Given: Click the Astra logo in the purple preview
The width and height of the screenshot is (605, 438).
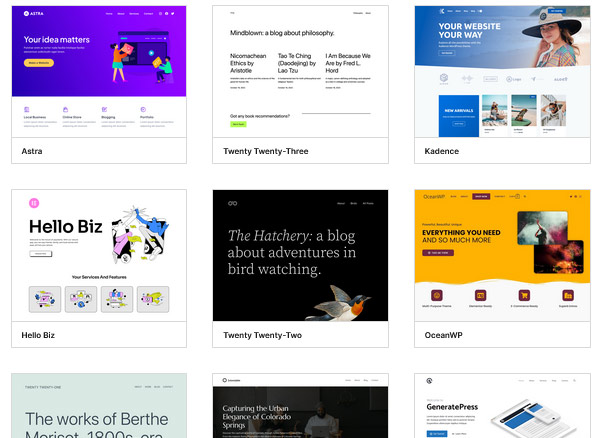Looking at the screenshot, I should pyautogui.click(x=32, y=15).
